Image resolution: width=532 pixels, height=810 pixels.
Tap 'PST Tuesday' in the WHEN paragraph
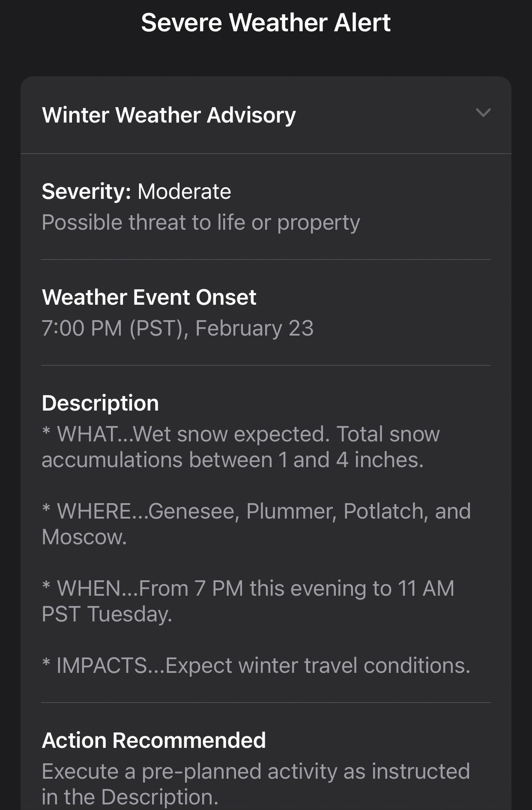107,614
